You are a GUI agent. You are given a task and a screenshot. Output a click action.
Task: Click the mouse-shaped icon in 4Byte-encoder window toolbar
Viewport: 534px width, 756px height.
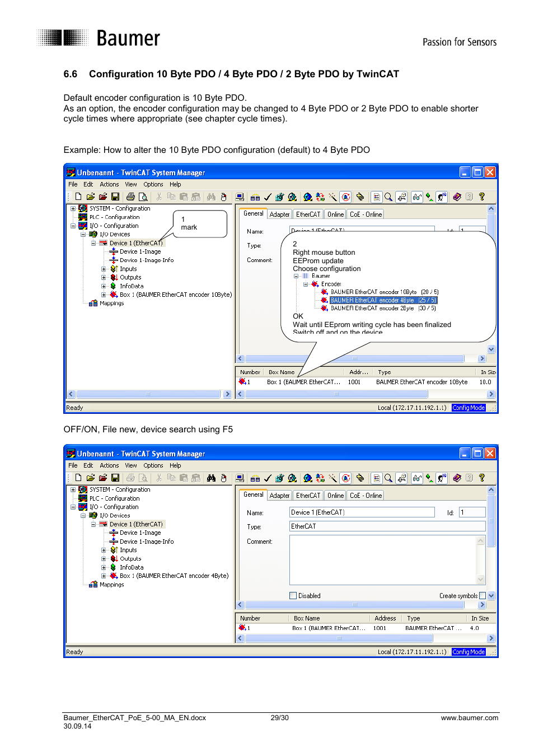[223, 478]
